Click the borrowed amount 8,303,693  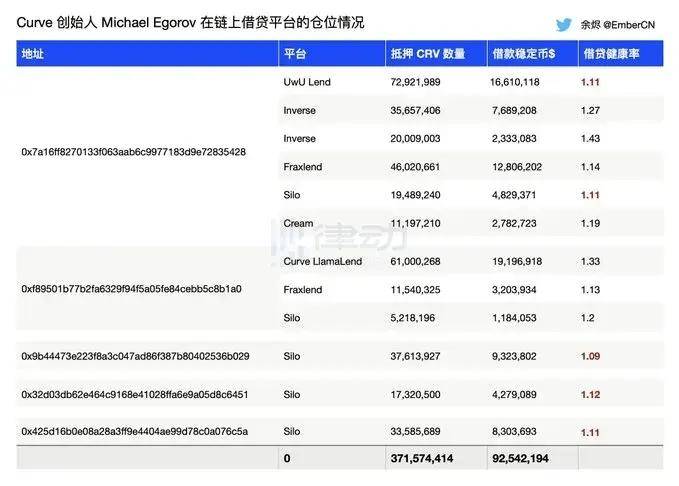click(x=514, y=431)
